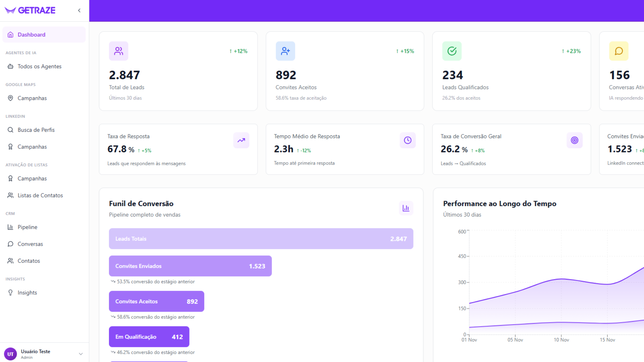This screenshot has width=644, height=362.
Task: Click the Getraze logo icon
Action: point(10,10)
